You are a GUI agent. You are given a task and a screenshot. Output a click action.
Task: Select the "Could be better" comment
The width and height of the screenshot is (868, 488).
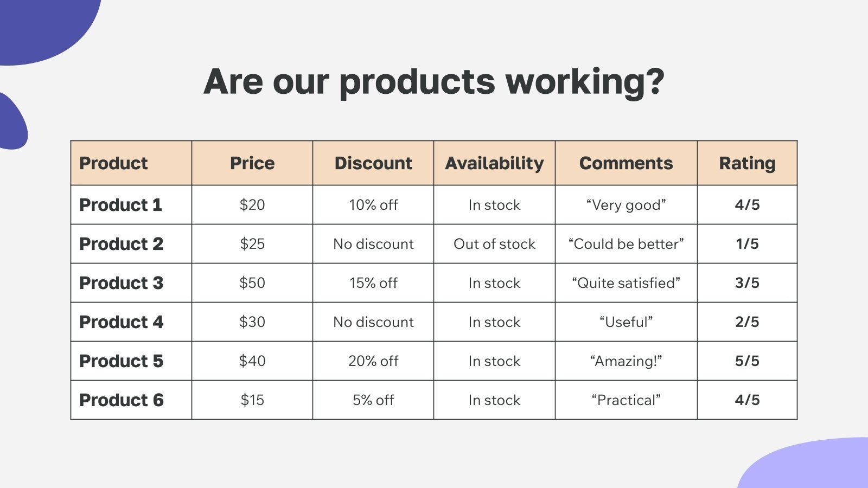click(x=626, y=244)
